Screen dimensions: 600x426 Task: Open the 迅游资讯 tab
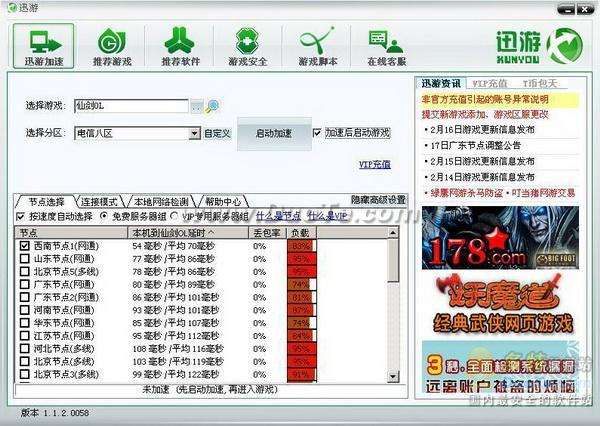(440, 83)
